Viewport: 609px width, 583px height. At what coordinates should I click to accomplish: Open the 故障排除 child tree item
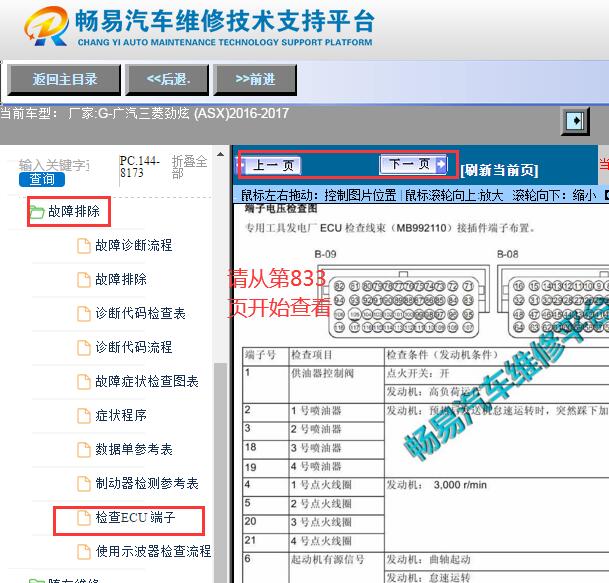point(121,279)
